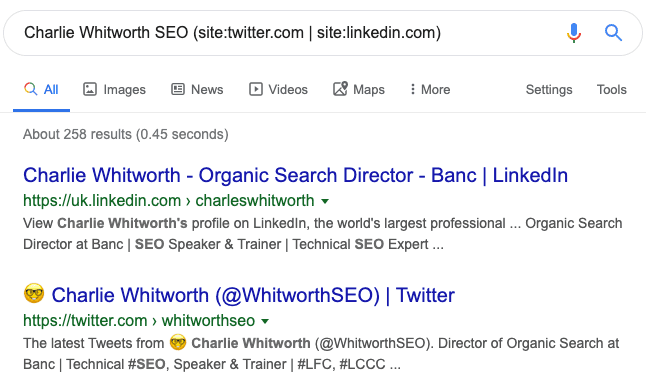This screenshot has width=646, height=383.
Task: Click the microphone voice search icon
Action: pos(573,33)
